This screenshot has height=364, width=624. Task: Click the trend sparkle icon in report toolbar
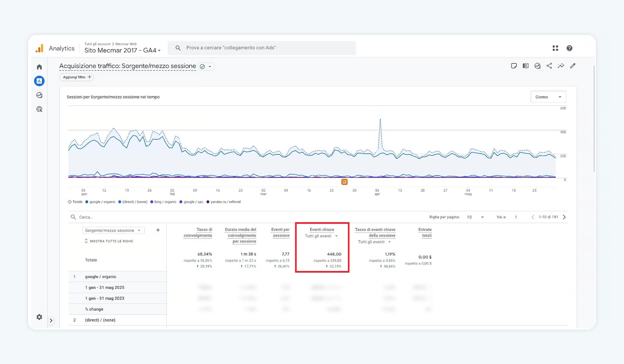click(561, 66)
